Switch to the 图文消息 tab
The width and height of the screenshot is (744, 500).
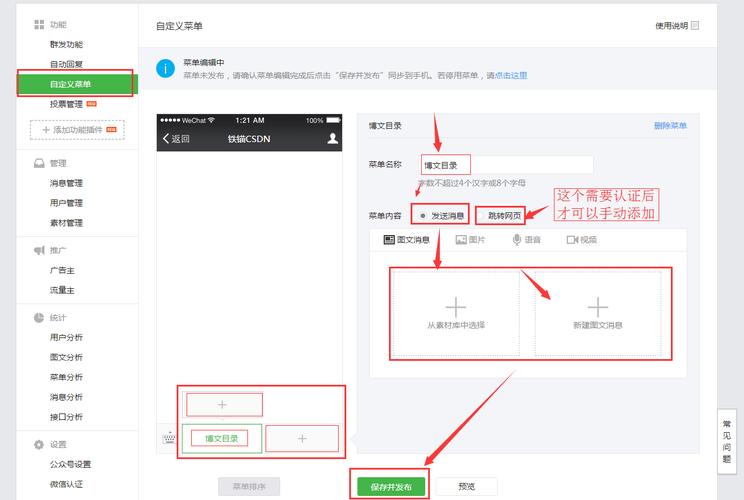(407, 240)
